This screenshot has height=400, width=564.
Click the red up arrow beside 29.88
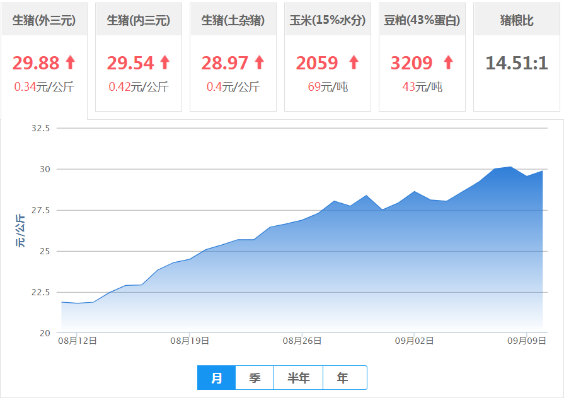click(70, 62)
